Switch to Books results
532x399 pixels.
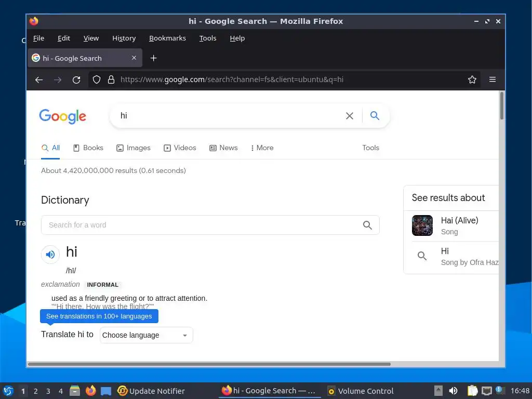[x=88, y=148]
